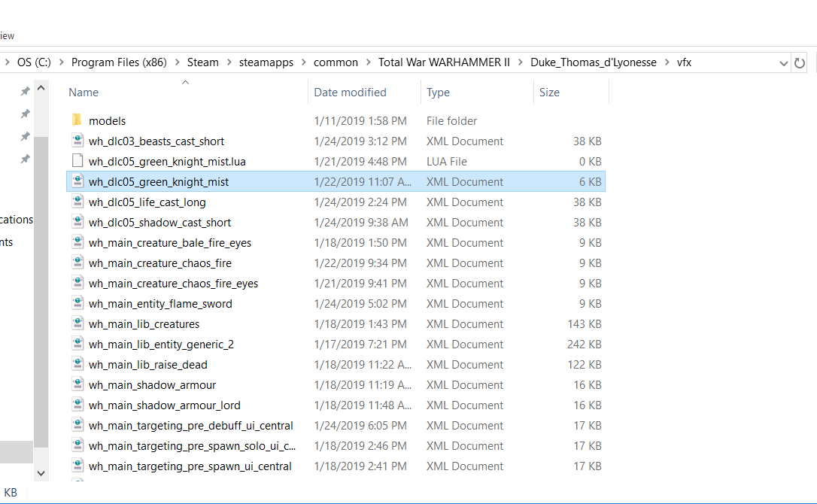Click navigation pane scrollbar down arrow

point(41,473)
